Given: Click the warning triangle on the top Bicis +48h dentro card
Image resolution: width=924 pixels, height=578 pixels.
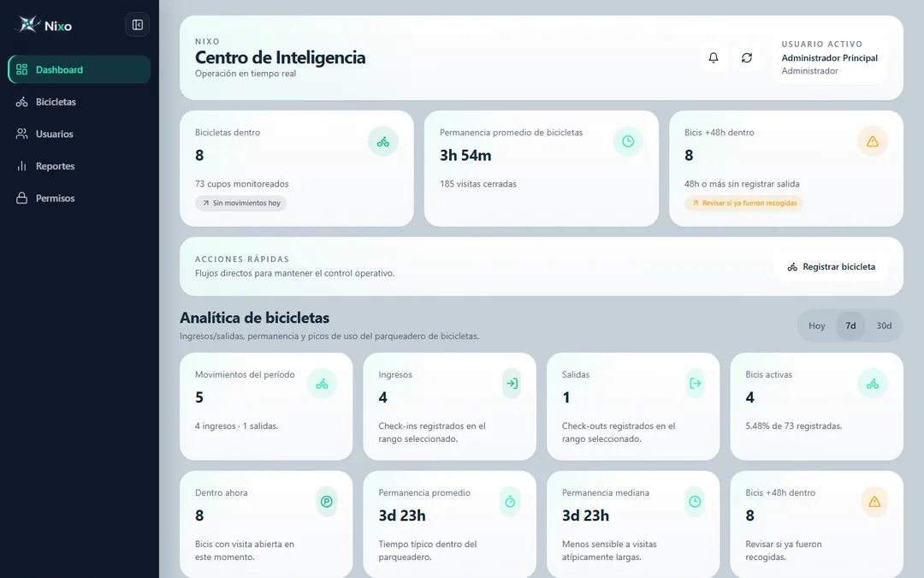Looking at the screenshot, I should tap(873, 141).
